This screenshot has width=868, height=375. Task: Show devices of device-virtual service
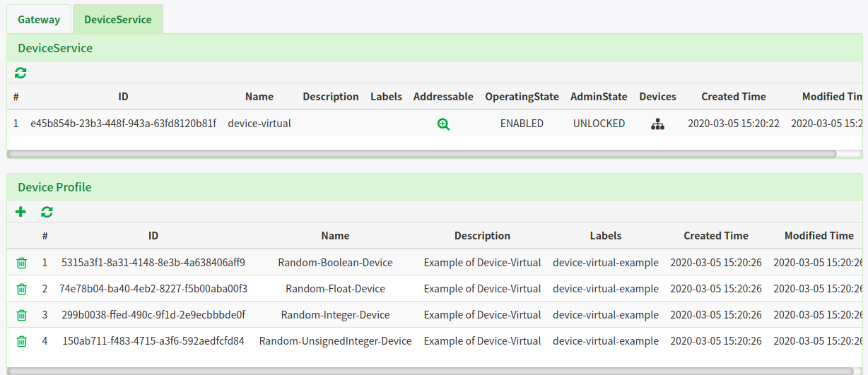657,124
